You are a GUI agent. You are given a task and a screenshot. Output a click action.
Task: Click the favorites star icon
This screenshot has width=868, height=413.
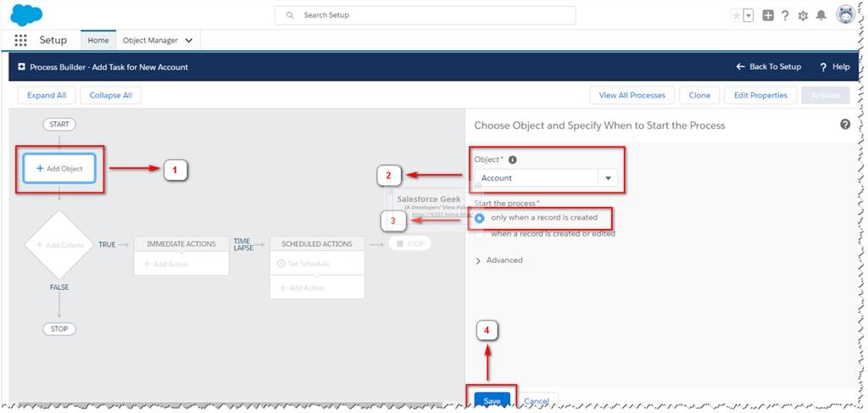(x=737, y=16)
